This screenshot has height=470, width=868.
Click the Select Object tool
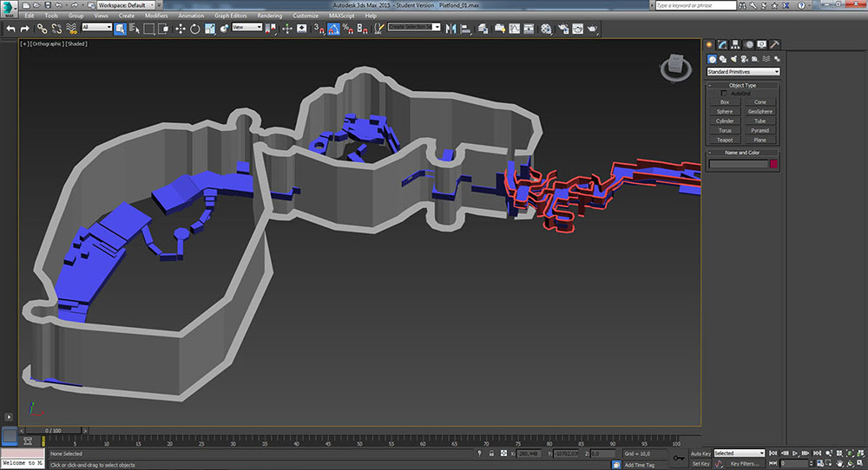click(x=120, y=29)
